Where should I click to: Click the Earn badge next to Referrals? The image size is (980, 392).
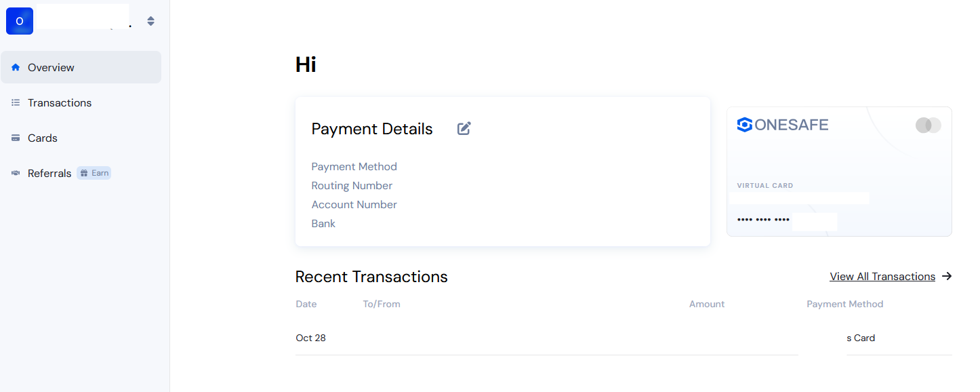94,173
